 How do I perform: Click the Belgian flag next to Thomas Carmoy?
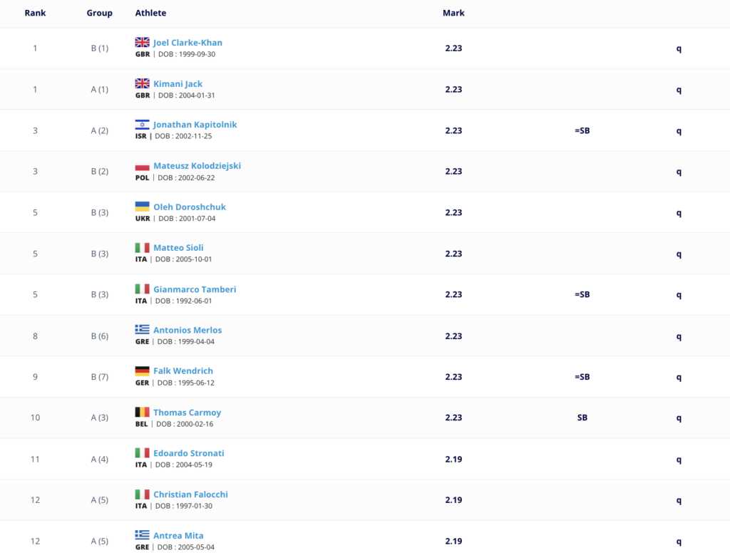click(x=142, y=412)
